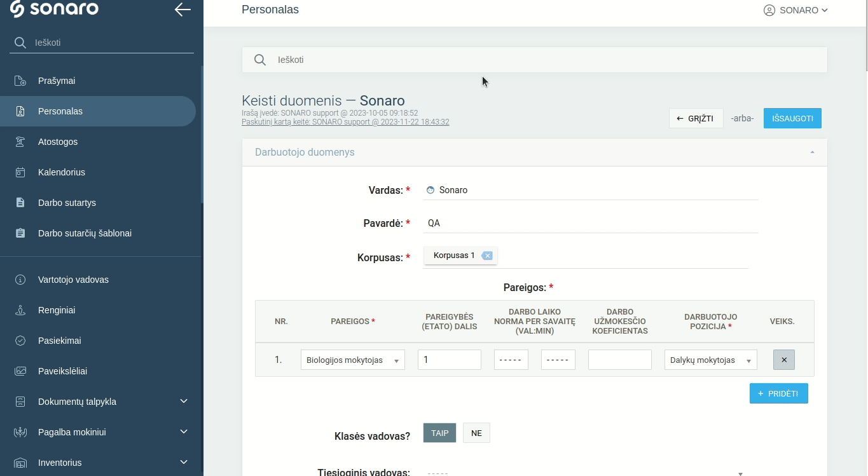Open the SONARO user account menu
The height and width of the screenshot is (476, 868).
[x=796, y=10]
